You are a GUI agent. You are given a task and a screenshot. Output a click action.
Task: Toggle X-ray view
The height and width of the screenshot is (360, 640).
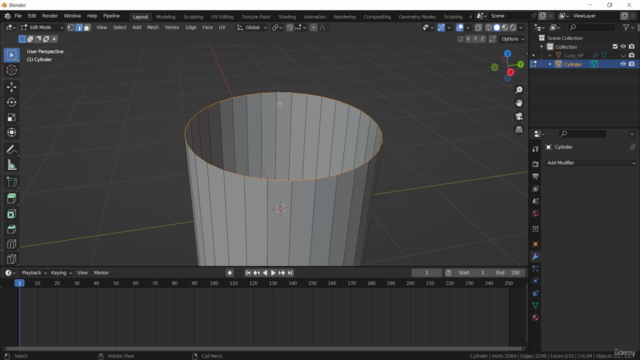tap(478, 27)
